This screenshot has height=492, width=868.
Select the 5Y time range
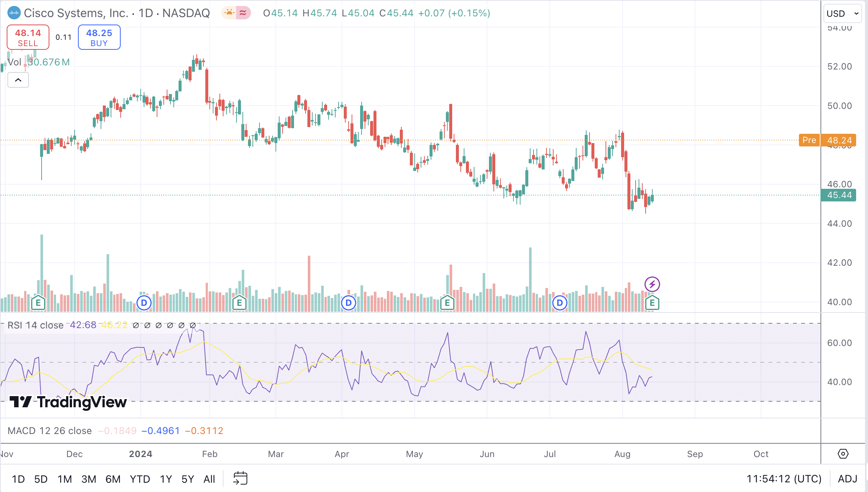[187, 479]
